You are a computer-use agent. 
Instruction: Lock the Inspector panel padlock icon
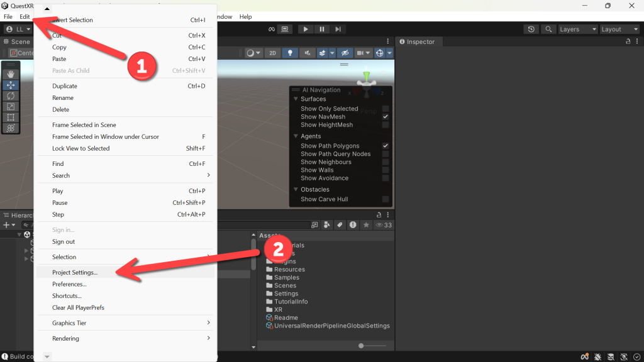pyautogui.click(x=628, y=41)
